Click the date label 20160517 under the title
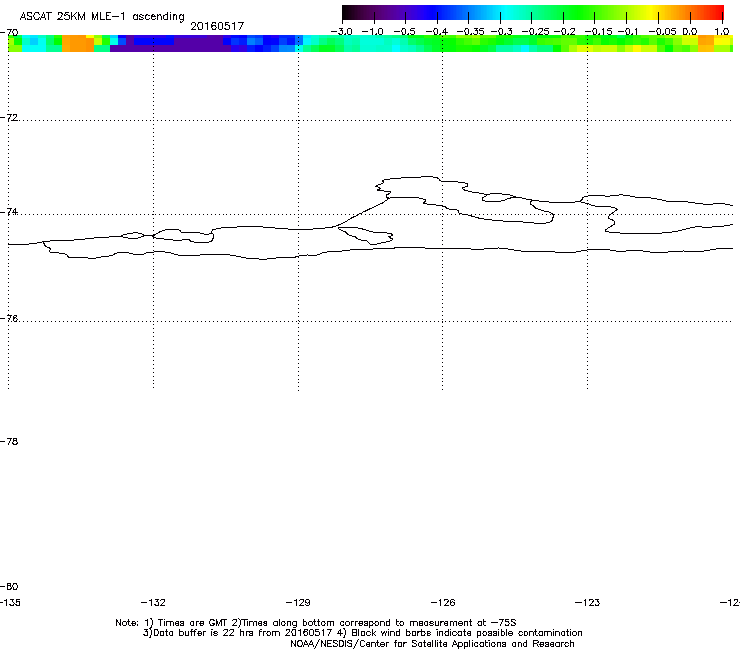 click(x=217, y=26)
